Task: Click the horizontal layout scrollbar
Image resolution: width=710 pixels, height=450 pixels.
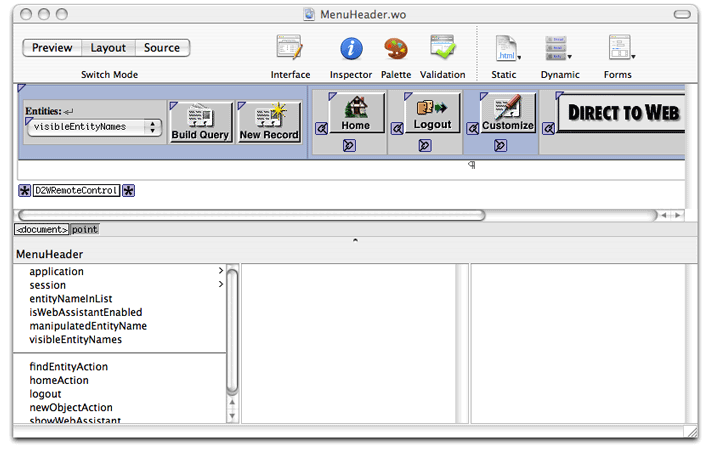Action: [x=250, y=214]
